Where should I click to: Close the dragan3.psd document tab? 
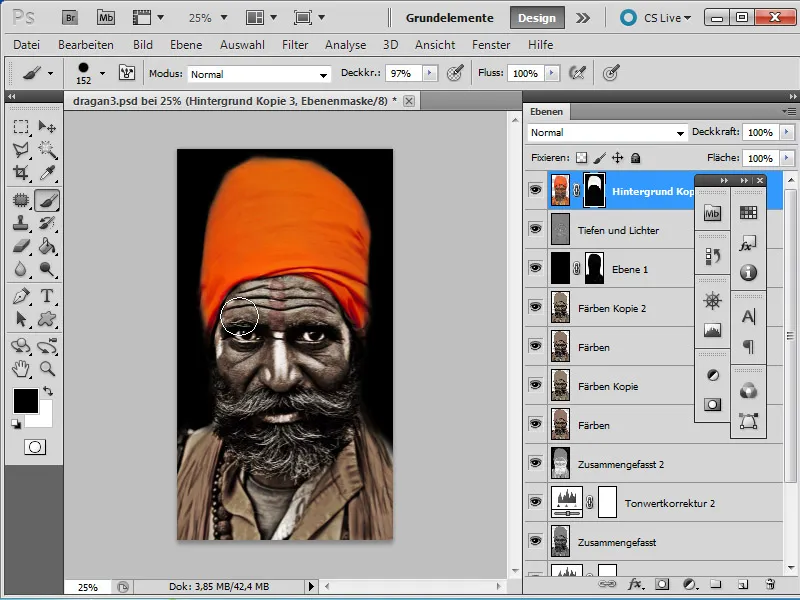(409, 101)
